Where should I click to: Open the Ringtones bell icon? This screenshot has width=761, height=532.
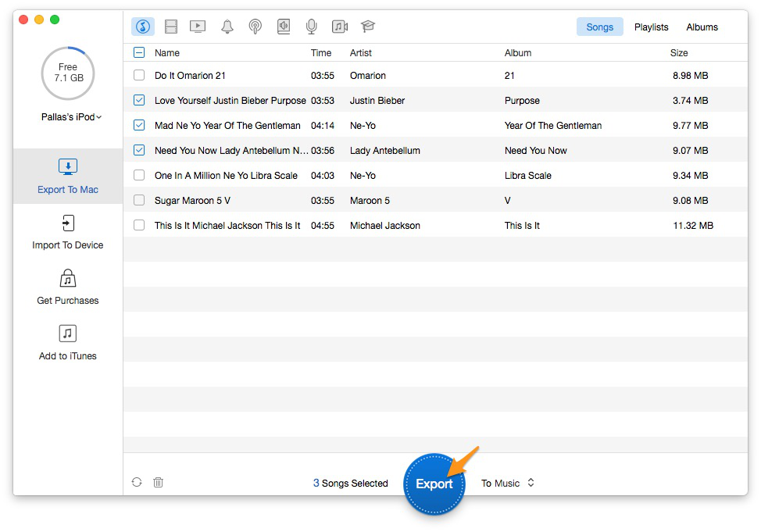pyautogui.click(x=227, y=27)
